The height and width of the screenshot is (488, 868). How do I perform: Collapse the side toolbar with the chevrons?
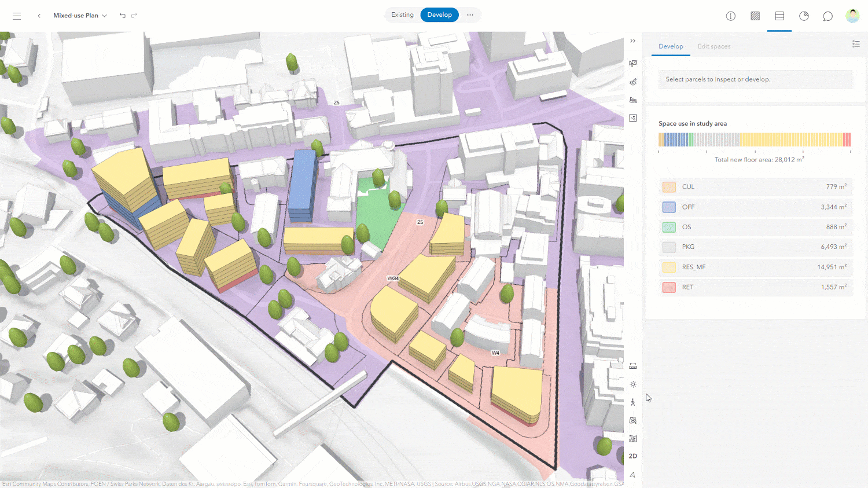(632, 41)
